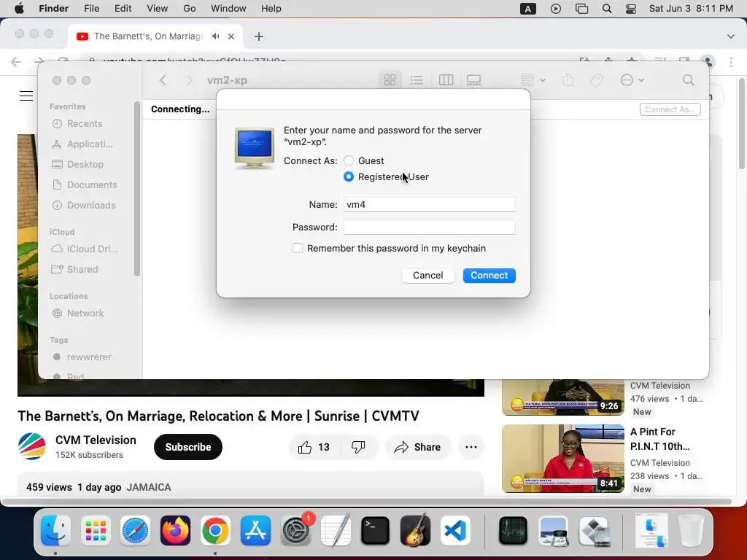This screenshot has width=747, height=560.
Task: Open the Finder menu in the menu bar
Action: click(x=53, y=9)
